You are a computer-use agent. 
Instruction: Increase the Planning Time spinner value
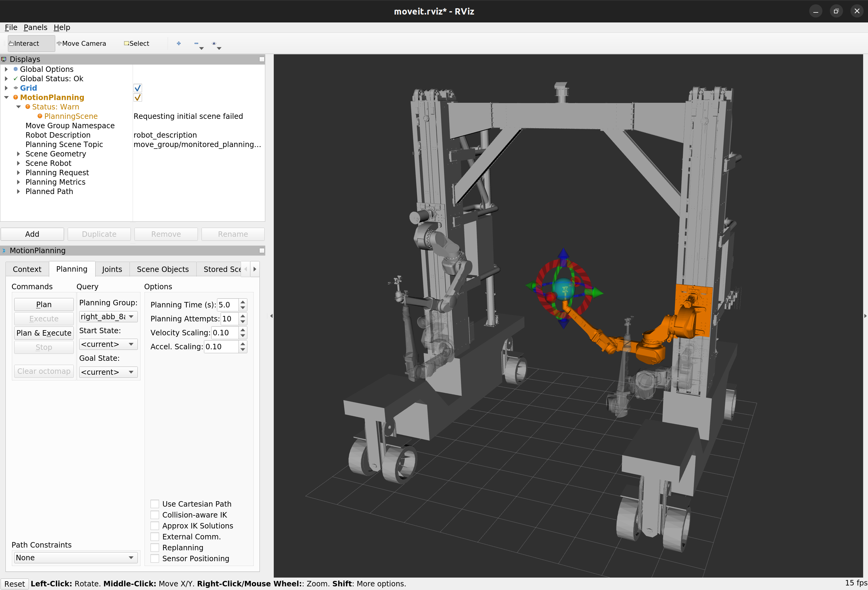click(x=243, y=302)
